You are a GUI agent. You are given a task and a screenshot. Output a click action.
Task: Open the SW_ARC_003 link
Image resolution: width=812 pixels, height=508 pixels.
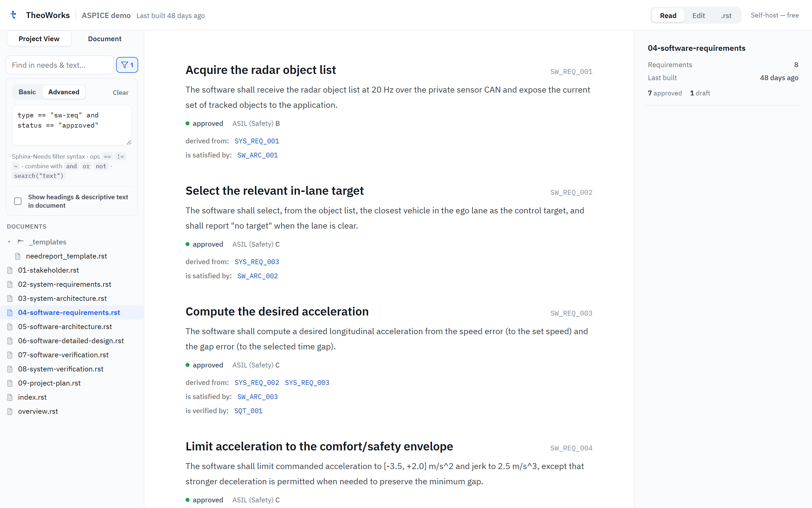(257, 397)
